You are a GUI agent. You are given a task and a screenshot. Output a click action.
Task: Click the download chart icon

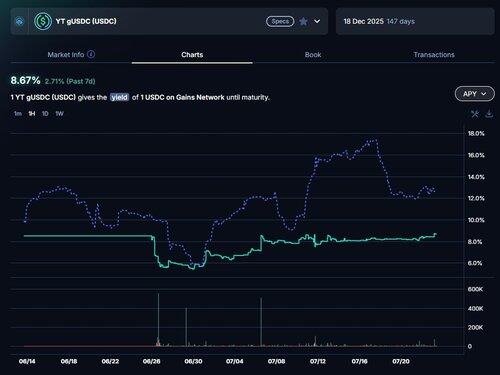pos(489,114)
